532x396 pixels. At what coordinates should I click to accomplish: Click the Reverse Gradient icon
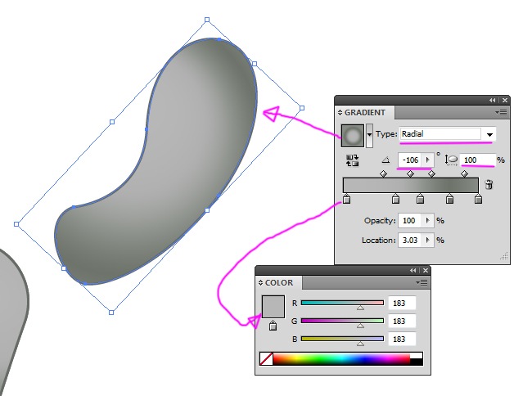352,160
